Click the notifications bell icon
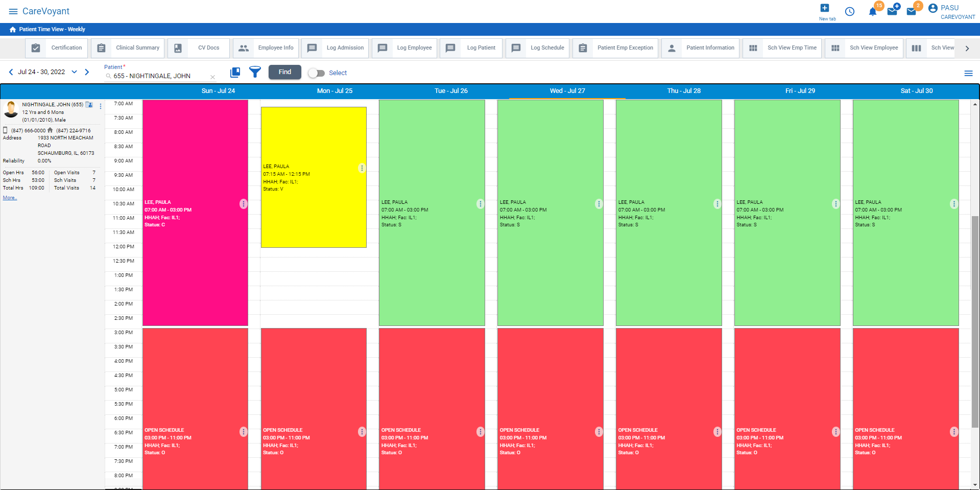The width and height of the screenshot is (980, 490). [872, 11]
